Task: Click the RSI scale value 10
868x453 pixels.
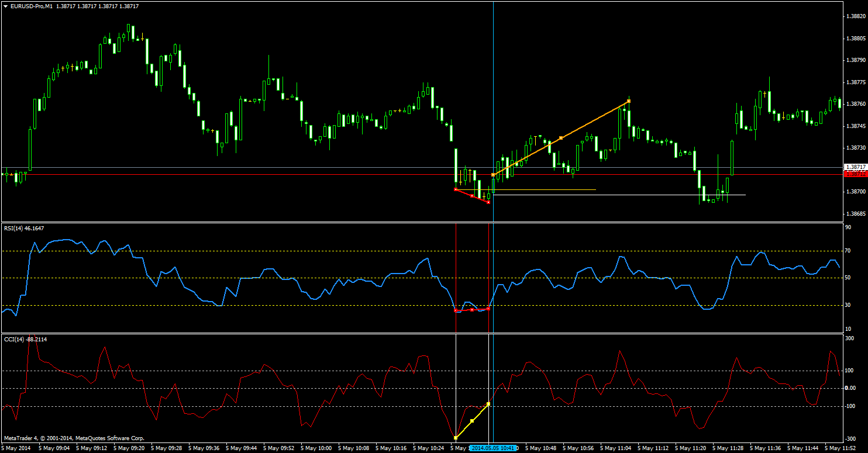Action: coord(848,328)
